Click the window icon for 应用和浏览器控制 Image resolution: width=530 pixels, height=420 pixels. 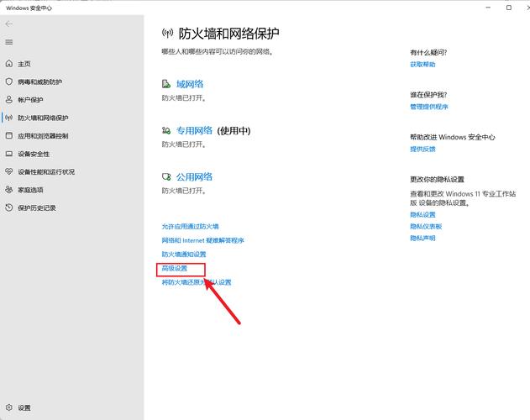point(9,135)
